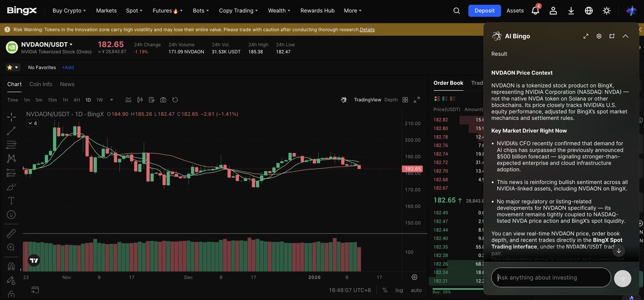
Task: Toggle percentage scale on chart
Action: point(385,290)
